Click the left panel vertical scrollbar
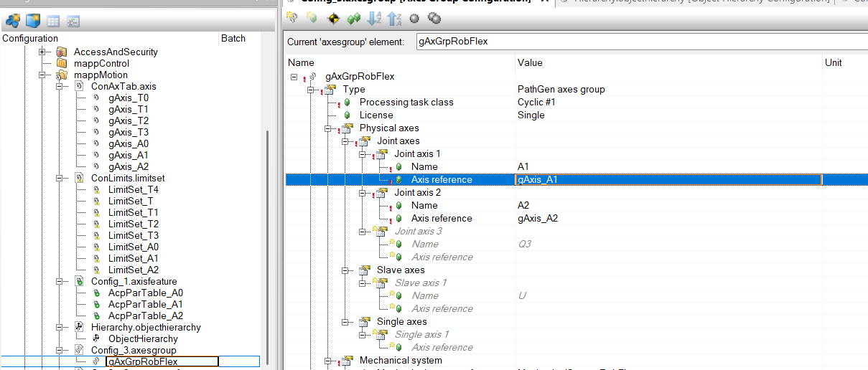This screenshot has width=868, height=370. point(269,247)
